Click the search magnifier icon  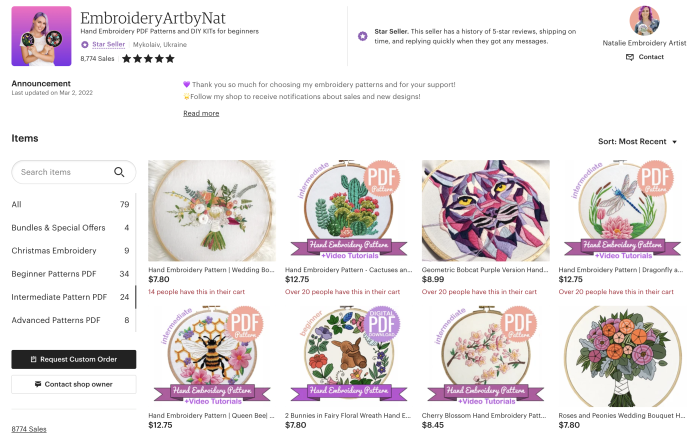tap(120, 172)
